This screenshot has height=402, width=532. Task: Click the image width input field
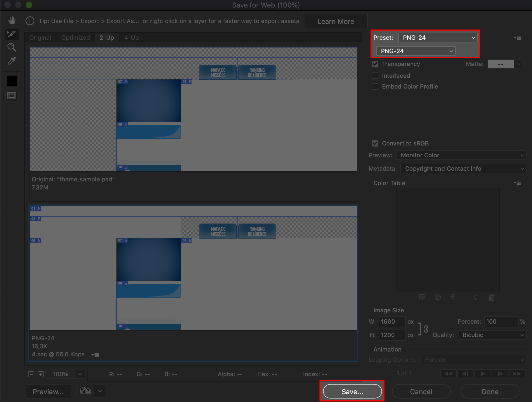click(391, 321)
